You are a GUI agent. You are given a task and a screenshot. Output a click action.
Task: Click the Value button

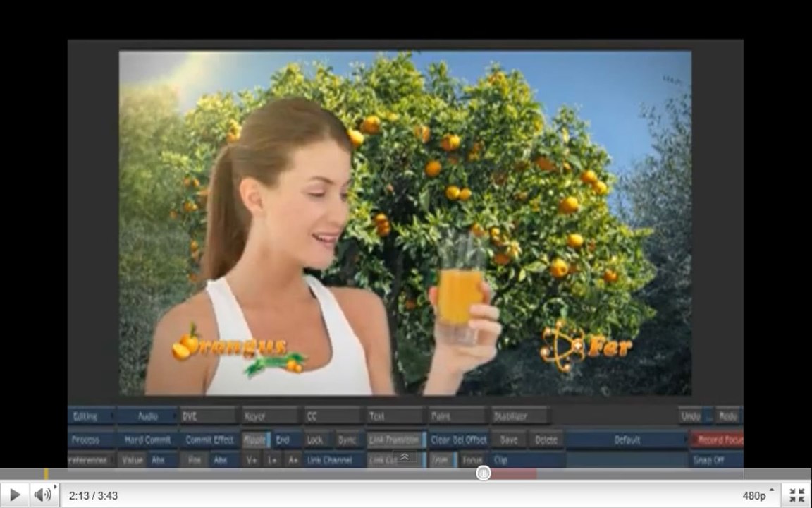pyautogui.click(x=132, y=460)
